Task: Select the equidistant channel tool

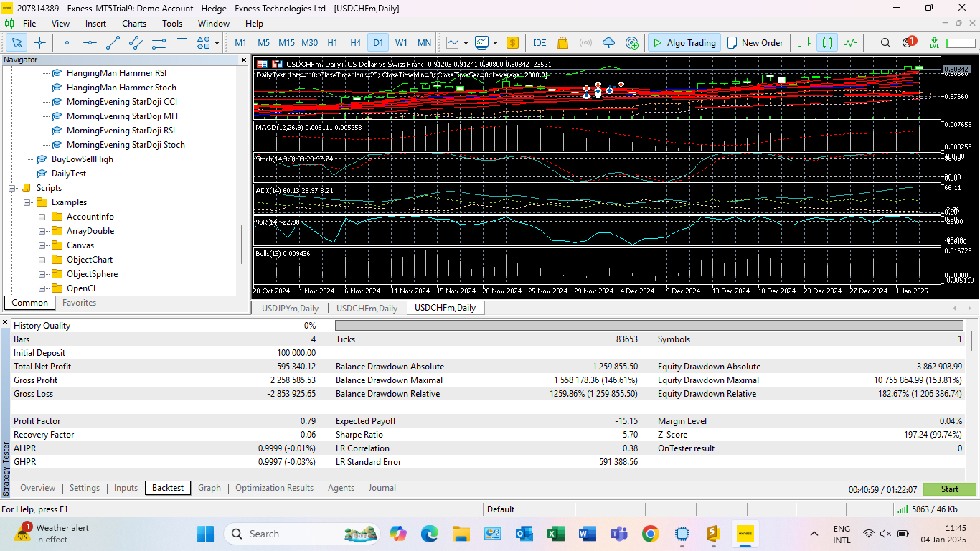Action: [x=136, y=43]
